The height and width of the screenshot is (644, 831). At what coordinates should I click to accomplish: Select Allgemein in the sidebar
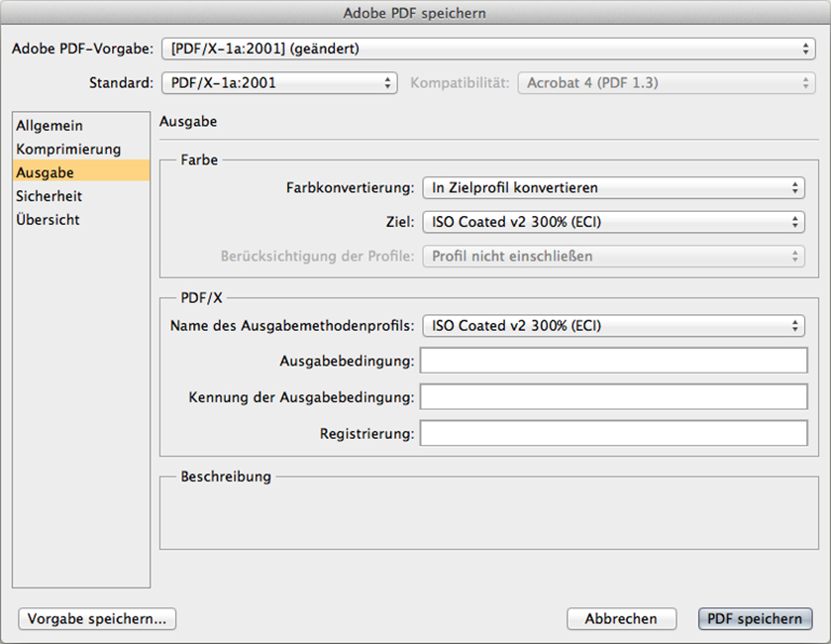click(x=81, y=126)
